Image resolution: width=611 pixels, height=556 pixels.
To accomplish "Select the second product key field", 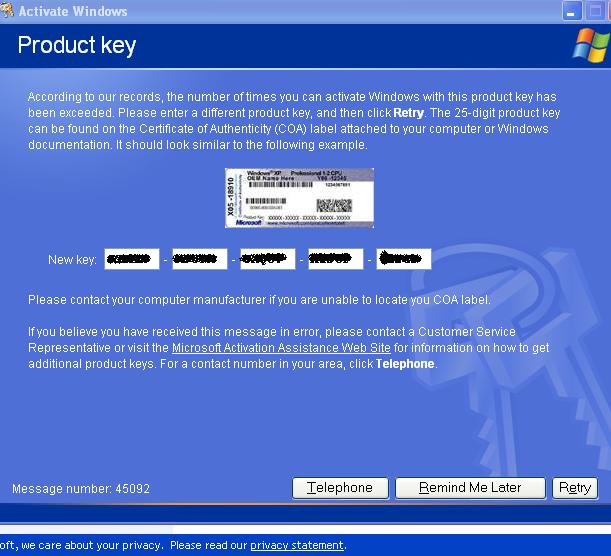I will click(200, 259).
